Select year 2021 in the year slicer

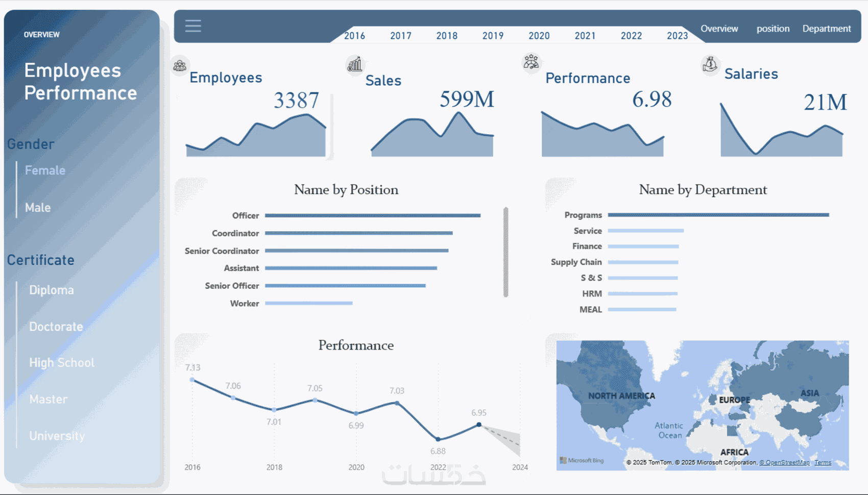click(x=585, y=36)
